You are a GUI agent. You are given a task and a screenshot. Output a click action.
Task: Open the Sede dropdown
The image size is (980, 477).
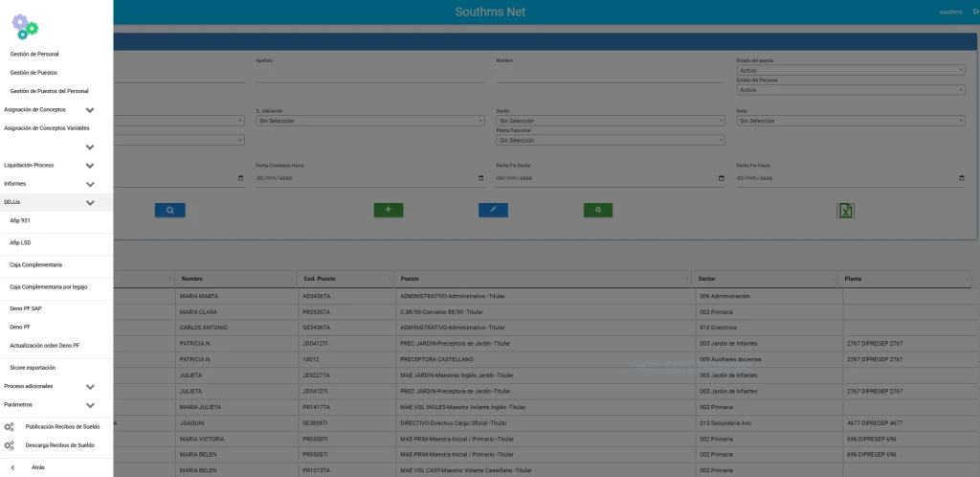pos(851,121)
